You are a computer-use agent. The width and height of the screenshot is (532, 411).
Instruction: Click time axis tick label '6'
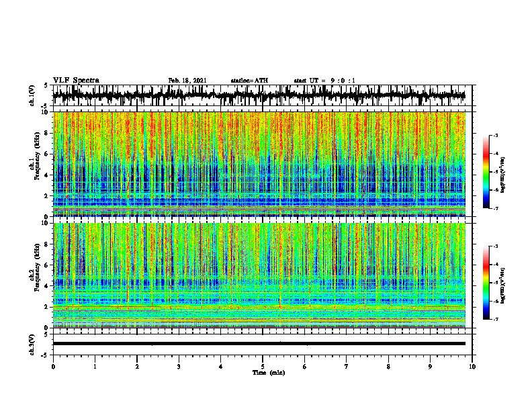(304, 367)
